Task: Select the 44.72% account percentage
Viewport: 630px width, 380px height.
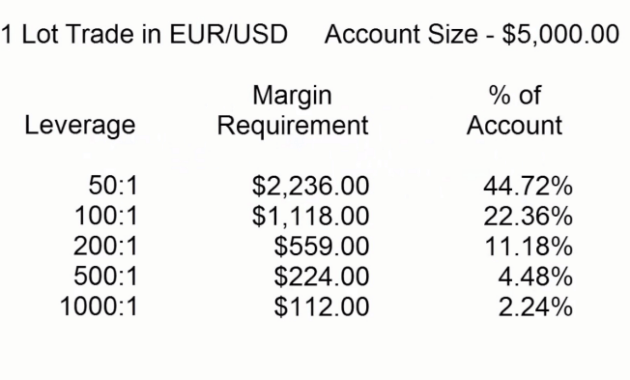Action: (x=528, y=186)
